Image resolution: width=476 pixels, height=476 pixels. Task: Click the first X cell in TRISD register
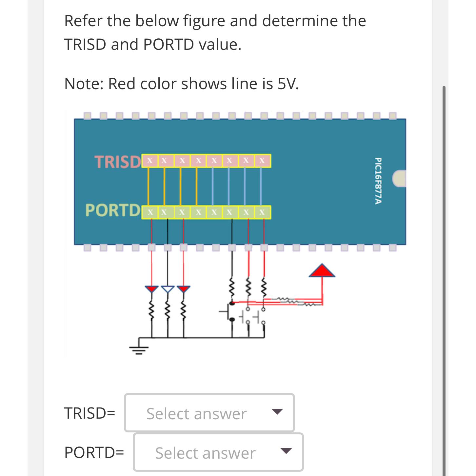150,161
